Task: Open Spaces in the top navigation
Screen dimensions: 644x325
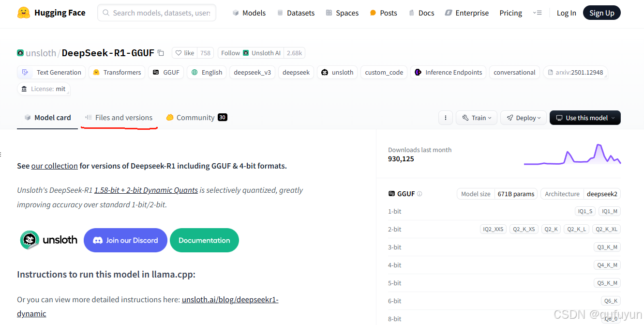Action: point(342,13)
